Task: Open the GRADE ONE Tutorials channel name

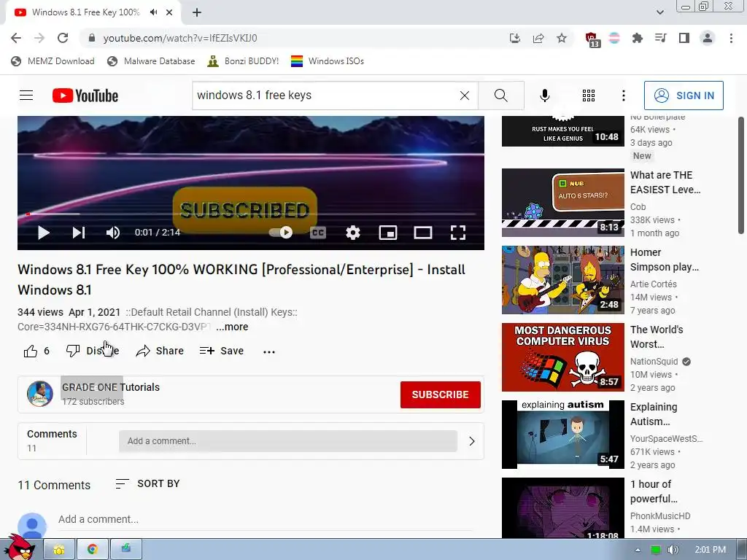Action: [111, 387]
